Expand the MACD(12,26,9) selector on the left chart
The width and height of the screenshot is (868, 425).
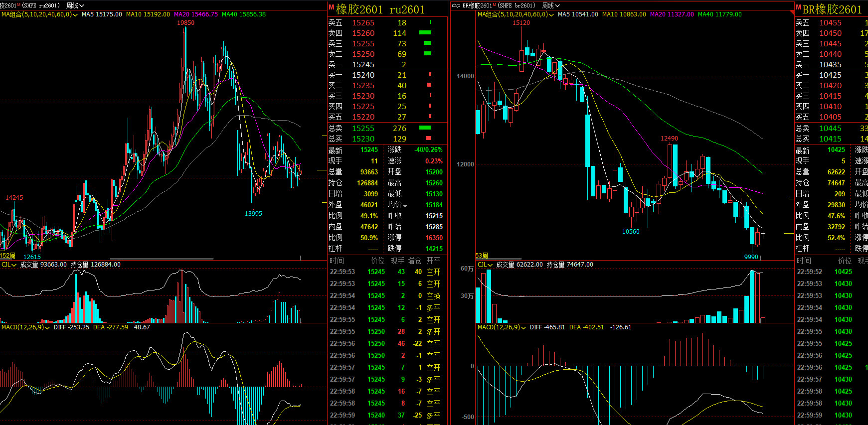click(x=47, y=327)
